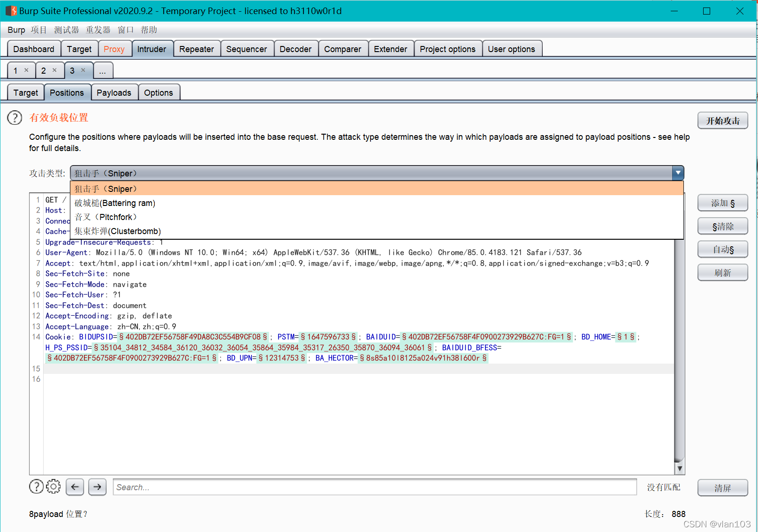Viewport: 758px width, 532px height.
Task: Open the Payloads sub-tab
Action: pyautogui.click(x=114, y=92)
